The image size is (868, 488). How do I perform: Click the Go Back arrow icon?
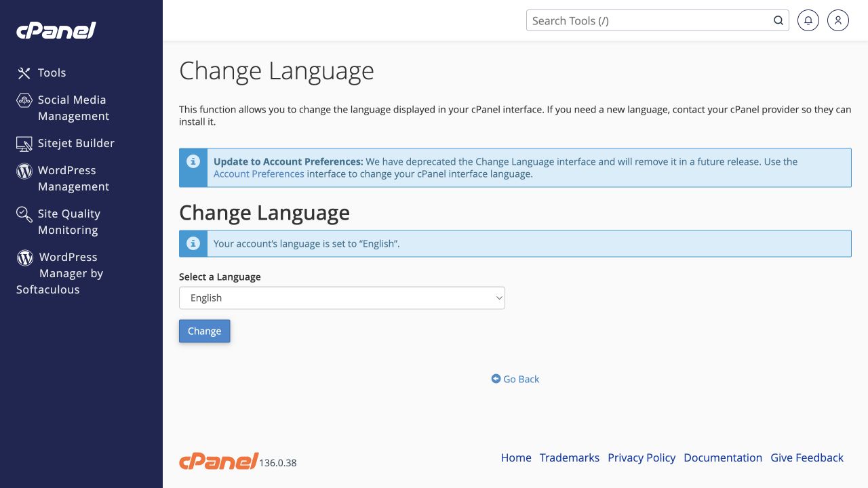click(x=496, y=379)
